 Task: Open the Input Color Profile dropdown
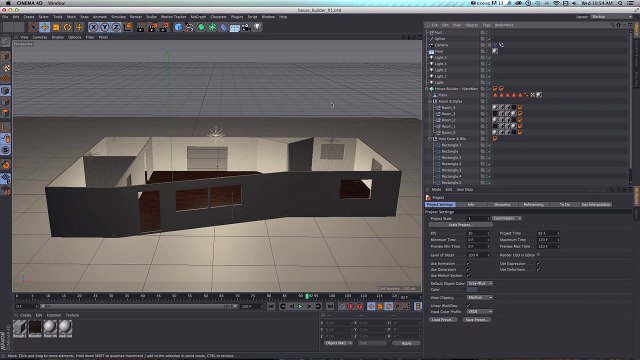(480, 312)
